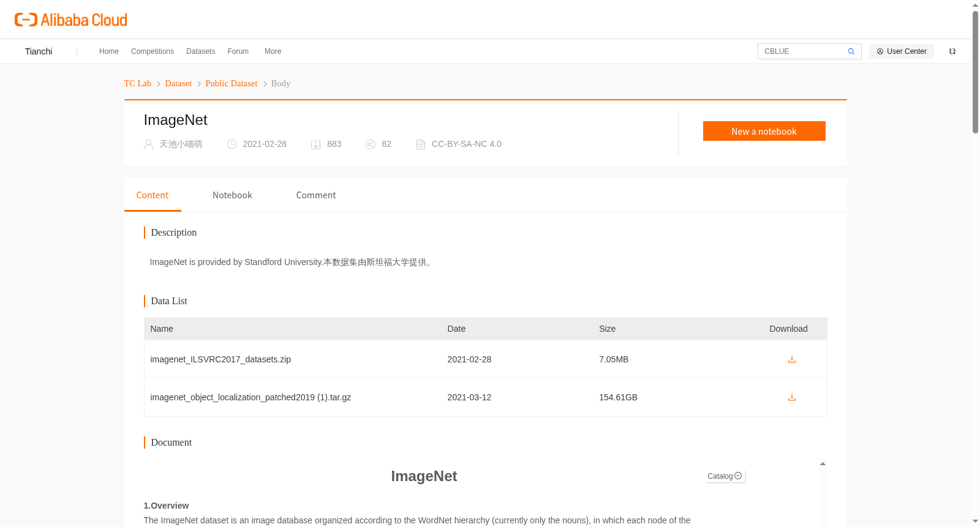The height and width of the screenshot is (527, 980).
Task: Click the license document icon
Action: point(420,144)
